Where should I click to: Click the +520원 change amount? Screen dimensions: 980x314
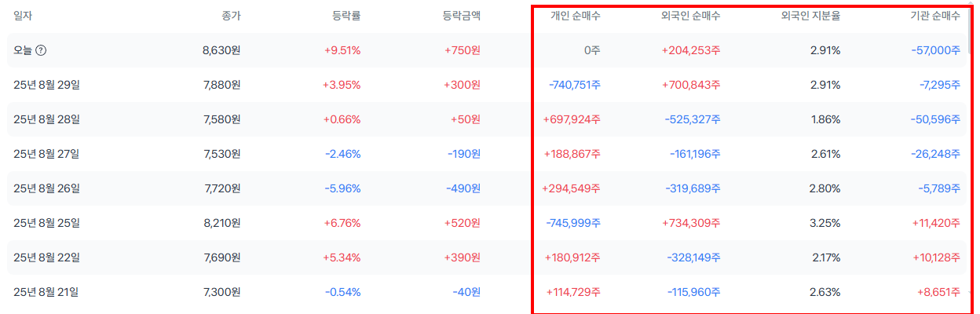pyautogui.click(x=463, y=223)
